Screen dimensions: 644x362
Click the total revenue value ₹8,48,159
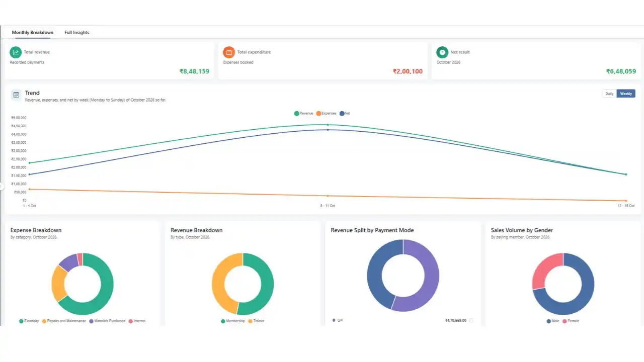tap(194, 71)
